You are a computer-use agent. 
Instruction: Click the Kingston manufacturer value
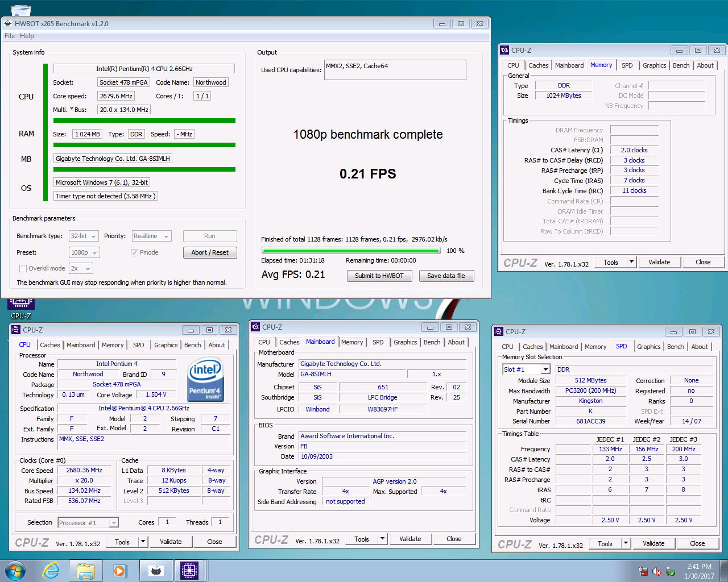click(590, 401)
